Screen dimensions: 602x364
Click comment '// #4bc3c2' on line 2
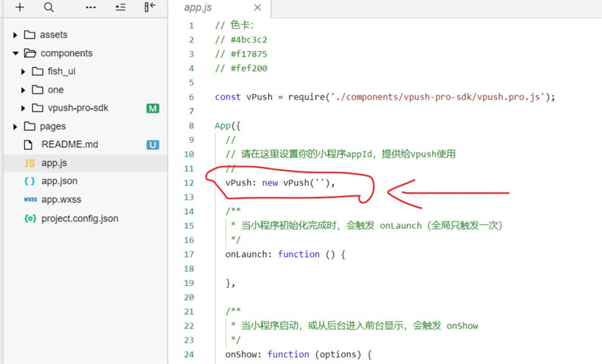click(241, 40)
